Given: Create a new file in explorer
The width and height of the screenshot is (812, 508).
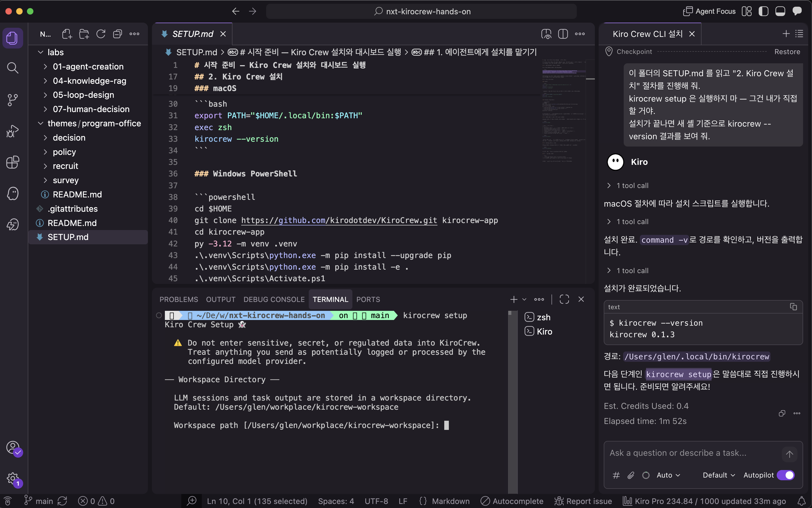Looking at the screenshot, I should coord(67,34).
